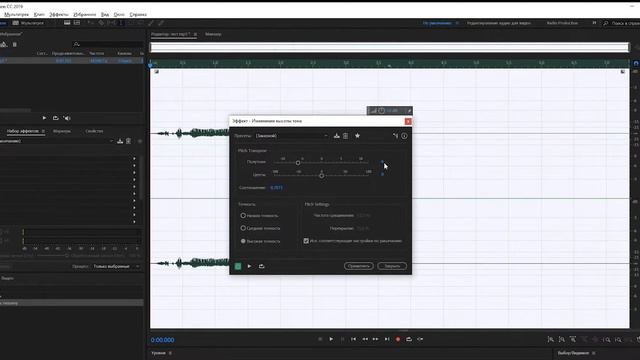
Task: Click the blue ratio value field
Action: [x=276, y=188]
